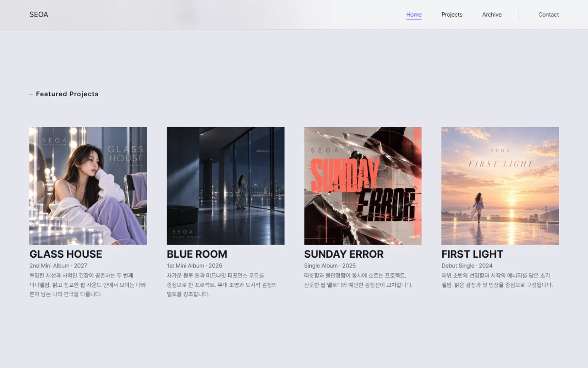Open the SEOA logo link

[x=39, y=14]
